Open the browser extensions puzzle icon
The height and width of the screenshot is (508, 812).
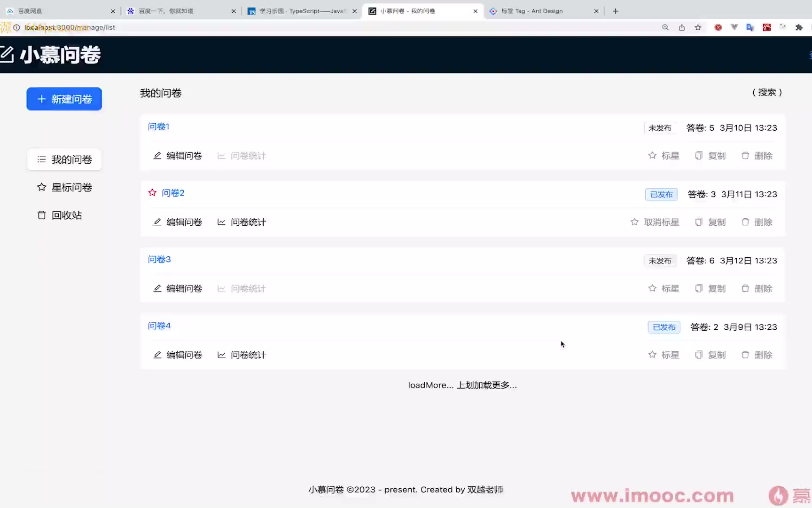click(799, 28)
